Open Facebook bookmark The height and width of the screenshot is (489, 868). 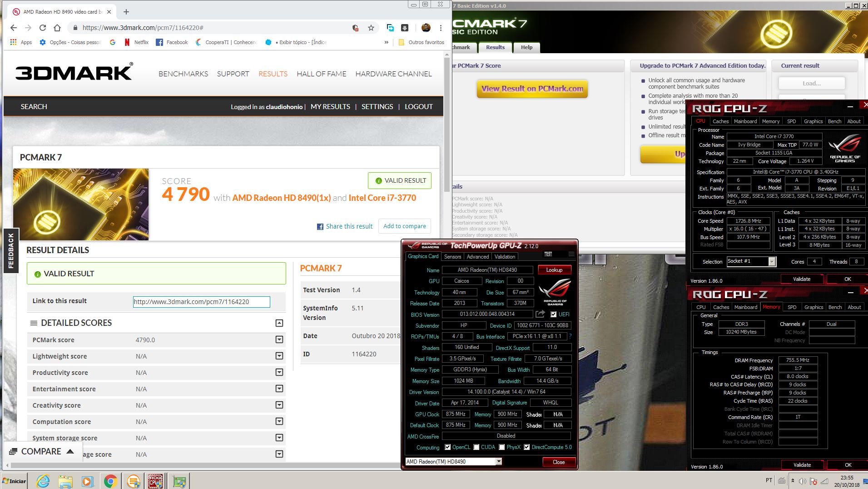[172, 42]
